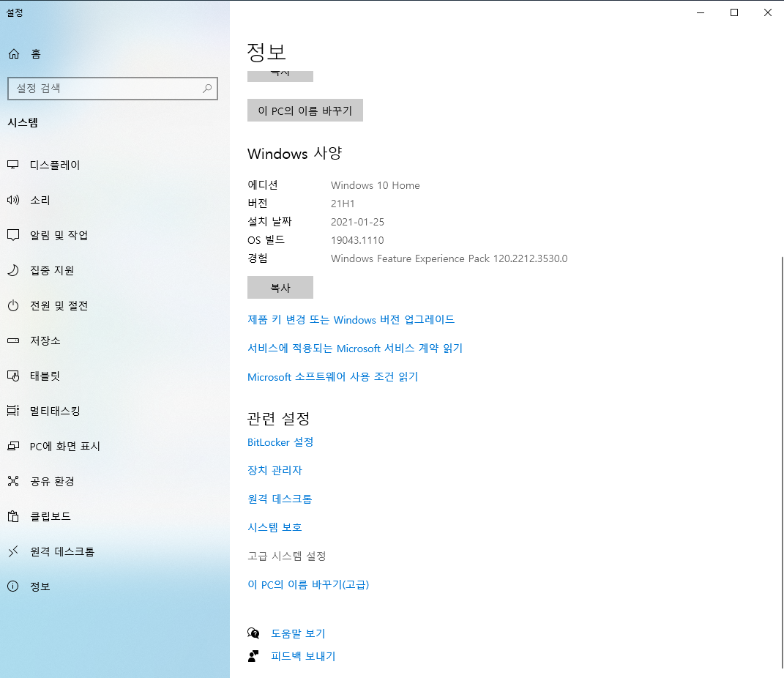Open 이 PC의 이름 바꾸기(고급) link
Image resolution: width=784 pixels, height=678 pixels.
tap(308, 584)
